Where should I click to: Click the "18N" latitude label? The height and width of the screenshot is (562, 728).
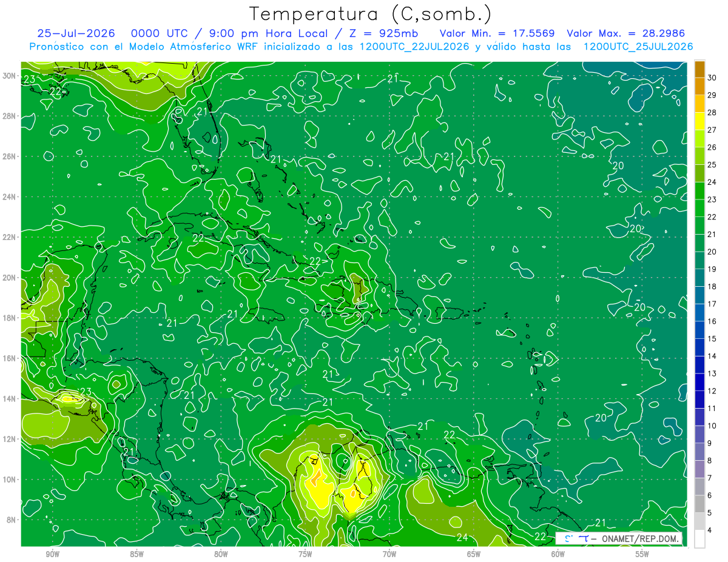click(10, 318)
